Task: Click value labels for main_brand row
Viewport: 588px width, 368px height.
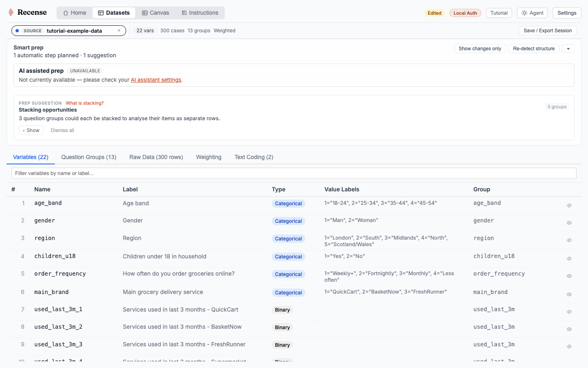Action: click(x=385, y=292)
